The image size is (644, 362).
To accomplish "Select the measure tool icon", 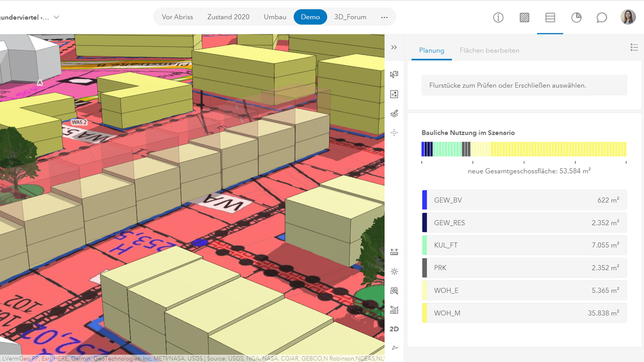I will pyautogui.click(x=394, y=252).
